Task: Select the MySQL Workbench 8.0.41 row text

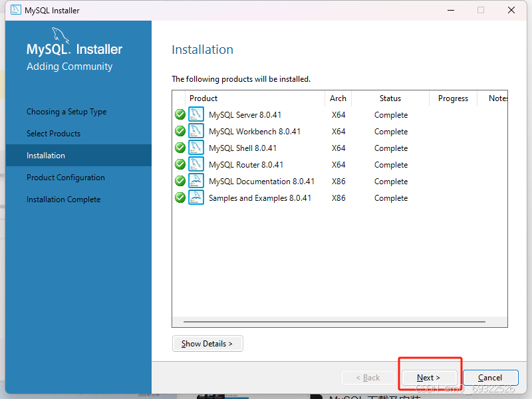Action: pyautogui.click(x=255, y=132)
